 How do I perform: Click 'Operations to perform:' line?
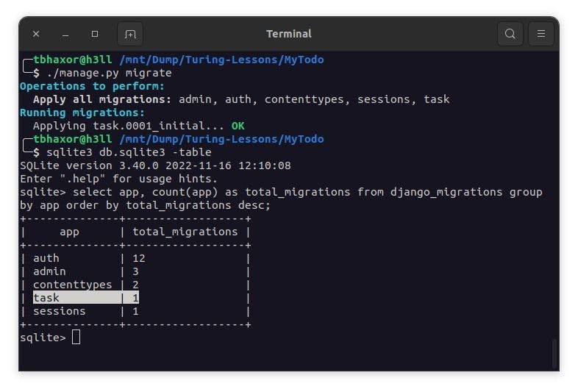pyautogui.click(x=92, y=86)
